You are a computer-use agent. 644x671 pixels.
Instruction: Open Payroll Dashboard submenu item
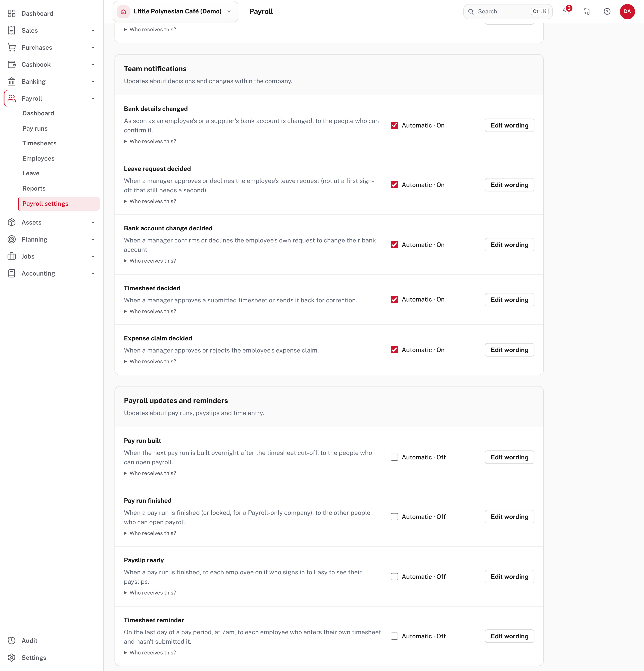click(38, 113)
